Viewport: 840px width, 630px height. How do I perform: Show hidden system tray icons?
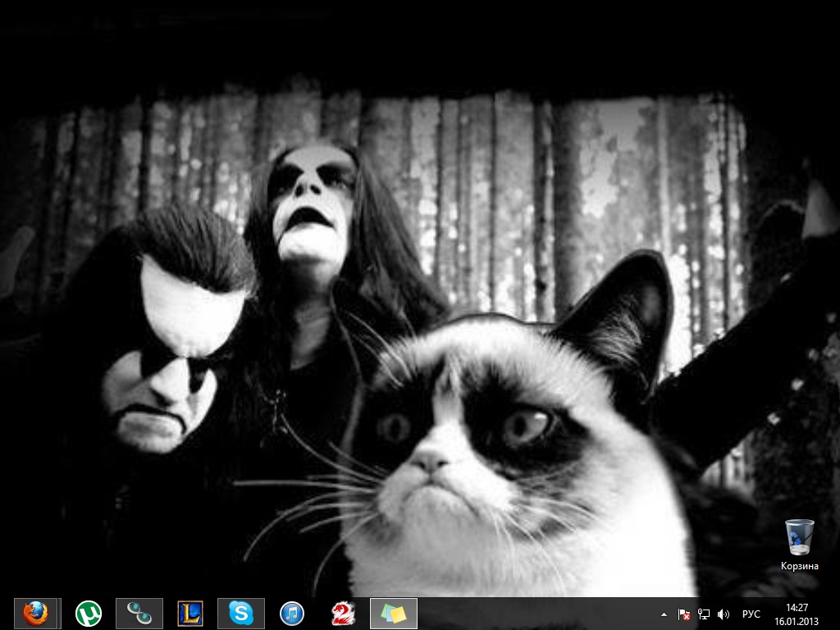point(664,614)
